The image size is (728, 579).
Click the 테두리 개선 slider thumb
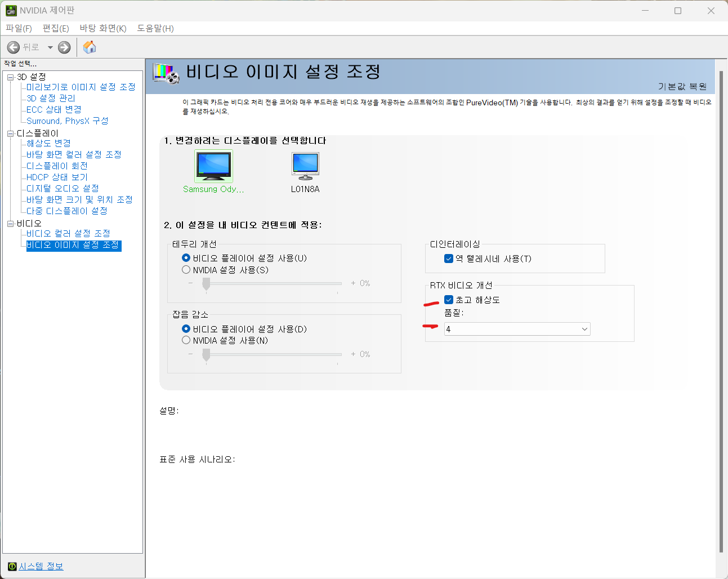206,284
